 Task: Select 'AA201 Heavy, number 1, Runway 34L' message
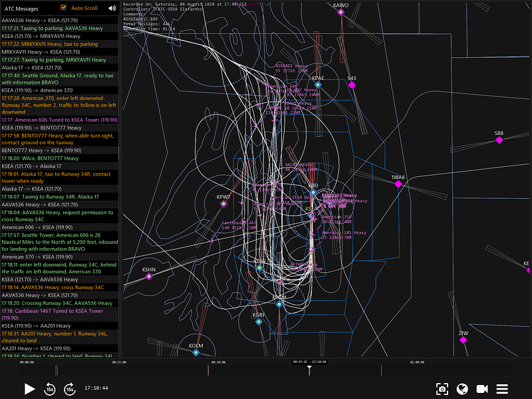pos(60,337)
